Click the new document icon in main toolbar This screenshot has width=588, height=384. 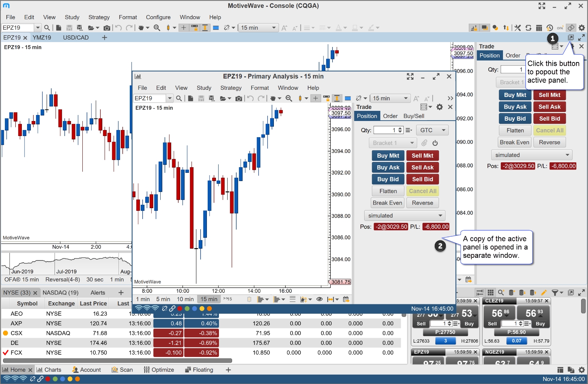coord(59,28)
